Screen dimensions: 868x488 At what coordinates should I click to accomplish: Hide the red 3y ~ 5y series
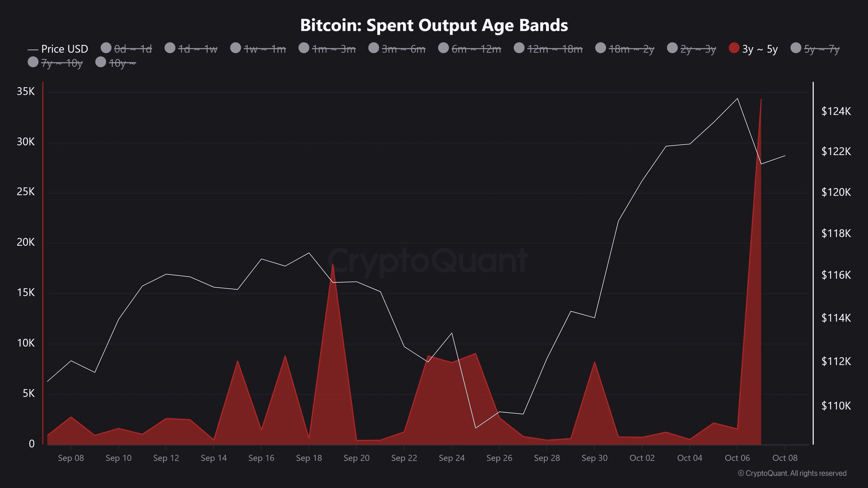(x=734, y=48)
